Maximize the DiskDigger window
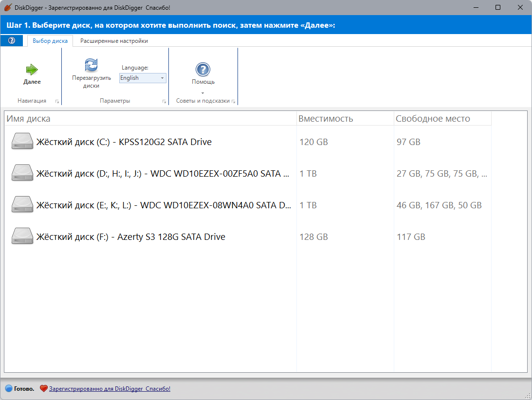This screenshot has height=400, width=532. click(498, 7)
